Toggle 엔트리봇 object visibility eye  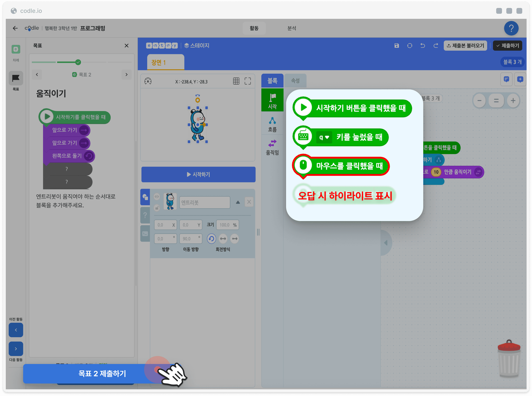157,197
